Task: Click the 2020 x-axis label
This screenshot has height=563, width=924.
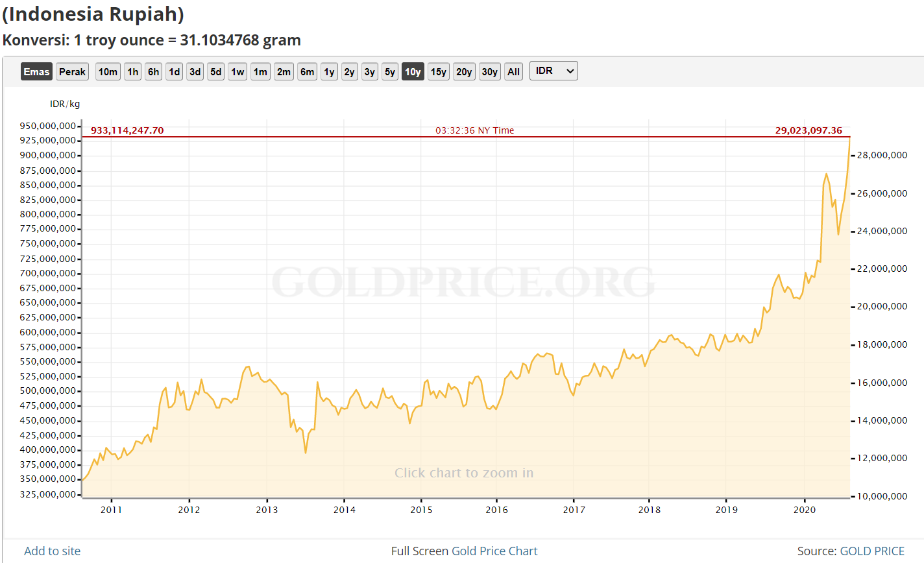Action: point(805,510)
